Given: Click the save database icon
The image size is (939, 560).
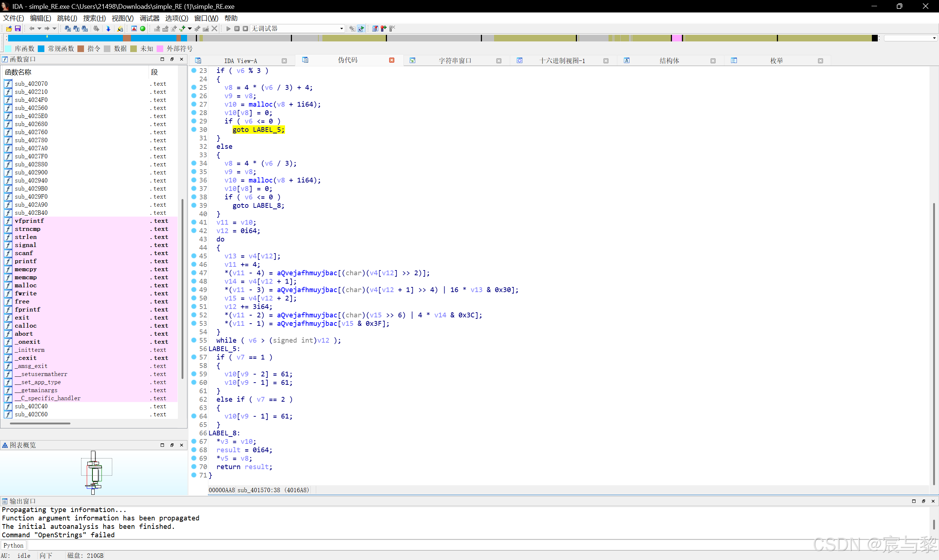Looking at the screenshot, I should (17, 29).
